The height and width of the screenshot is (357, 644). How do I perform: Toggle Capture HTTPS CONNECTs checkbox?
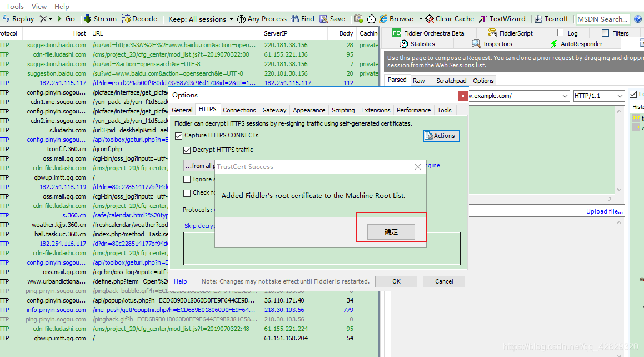tap(179, 136)
